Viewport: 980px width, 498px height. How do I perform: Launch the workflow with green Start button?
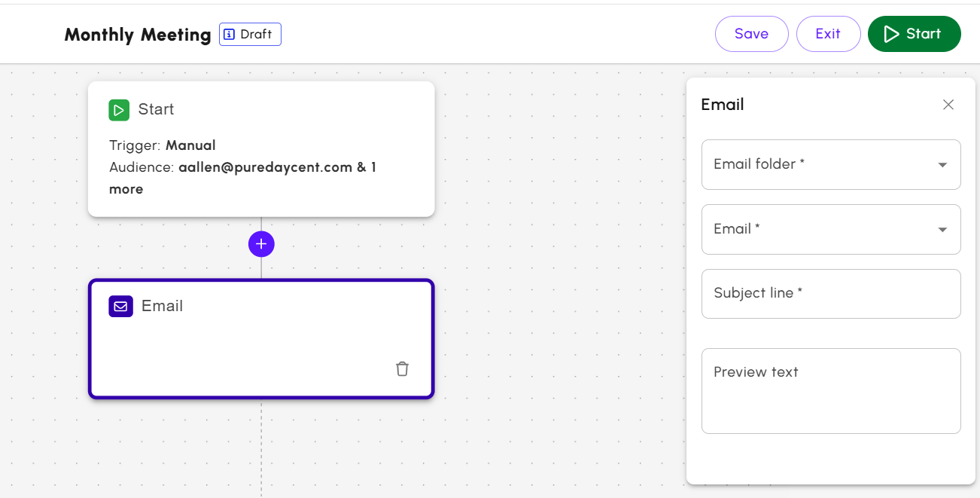[x=914, y=34]
